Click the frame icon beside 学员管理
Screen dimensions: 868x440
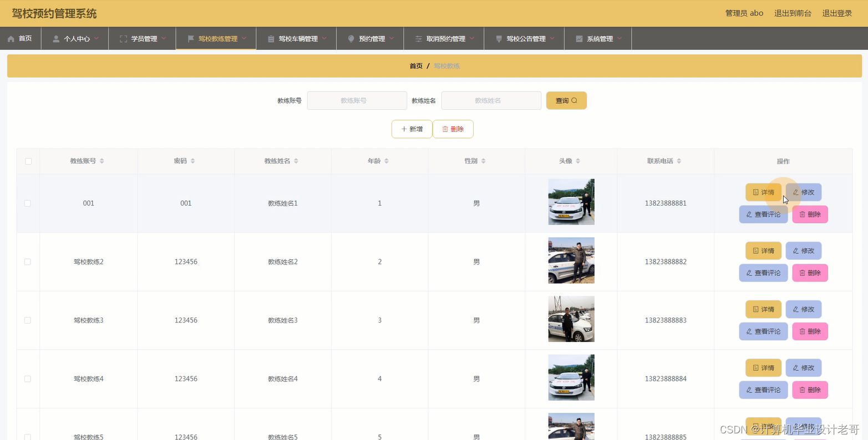tap(124, 39)
